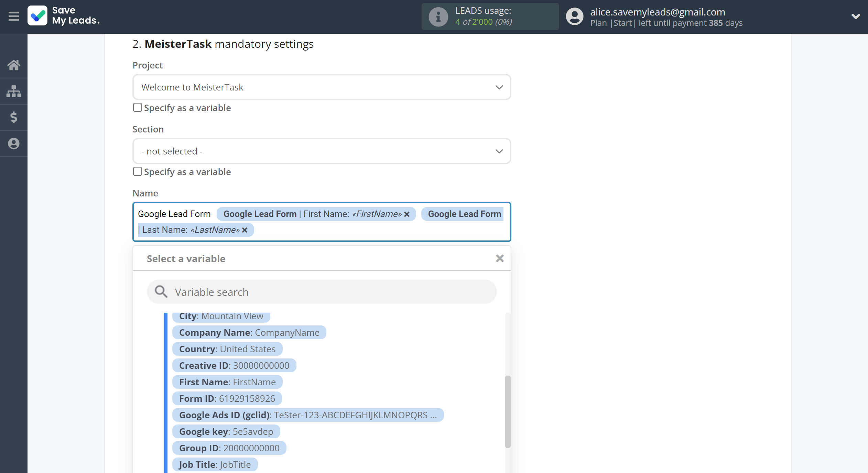Check Specify as a variable under Project
Image resolution: width=868 pixels, height=473 pixels.
click(138, 108)
